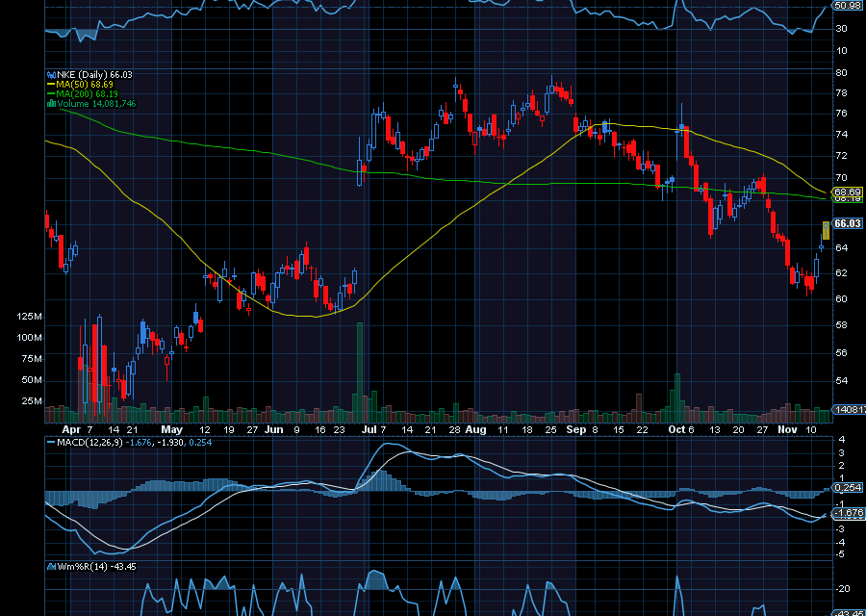Click the chart icon beside NKE (Daily)
Image resolution: width=866 pixels, height=616 pixels.
(52, 74)
